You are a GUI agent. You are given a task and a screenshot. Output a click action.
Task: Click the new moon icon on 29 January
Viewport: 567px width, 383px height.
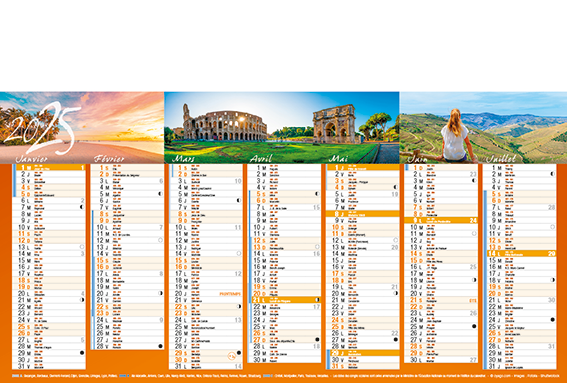point(82,353)
